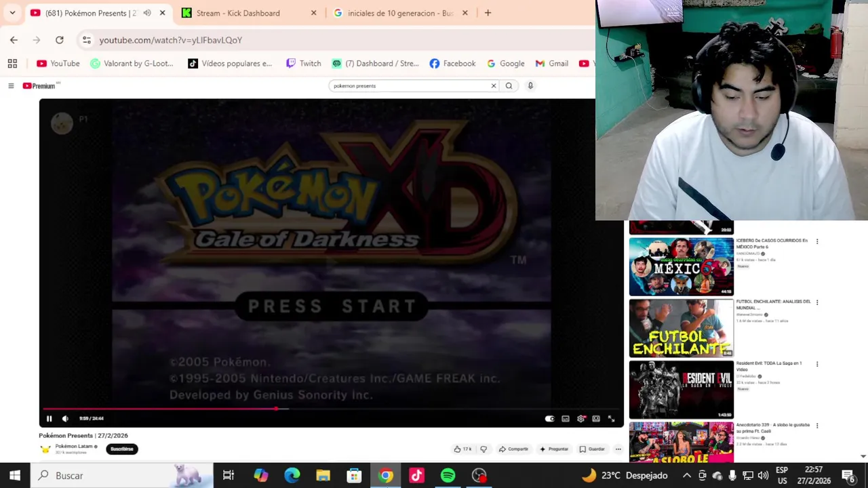
Task: Open a new Chrome tab
Action: pos(488,13)
